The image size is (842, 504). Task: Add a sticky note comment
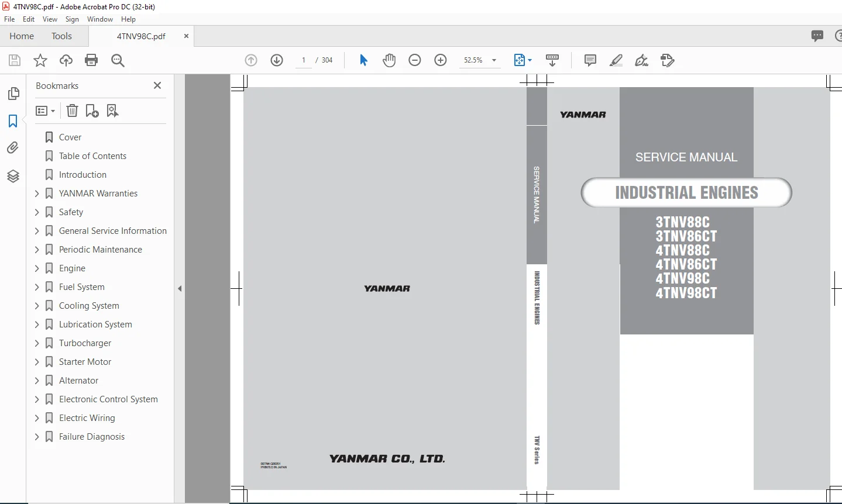(x=590, y=60)
